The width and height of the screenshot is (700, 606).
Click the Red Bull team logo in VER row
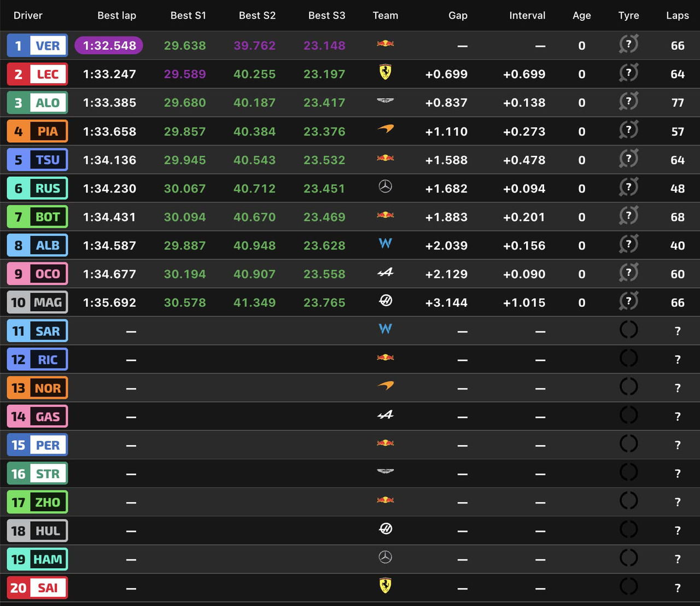tap(386, 43)
